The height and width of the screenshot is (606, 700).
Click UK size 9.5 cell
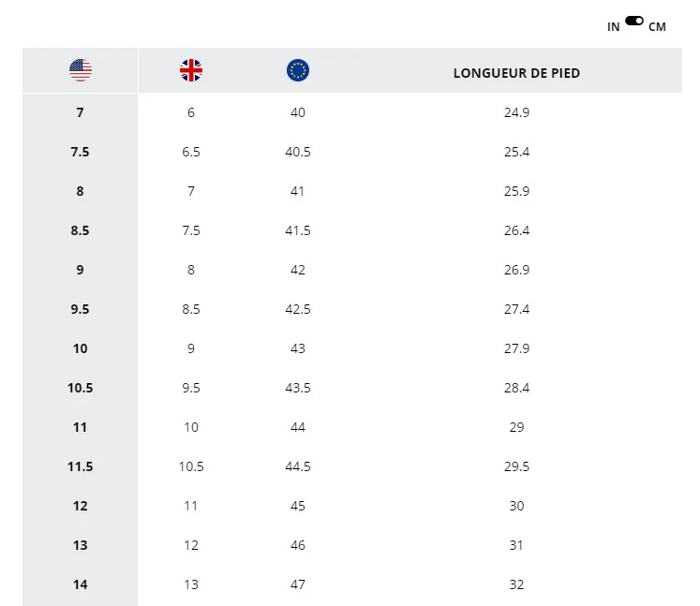point(191,388)
